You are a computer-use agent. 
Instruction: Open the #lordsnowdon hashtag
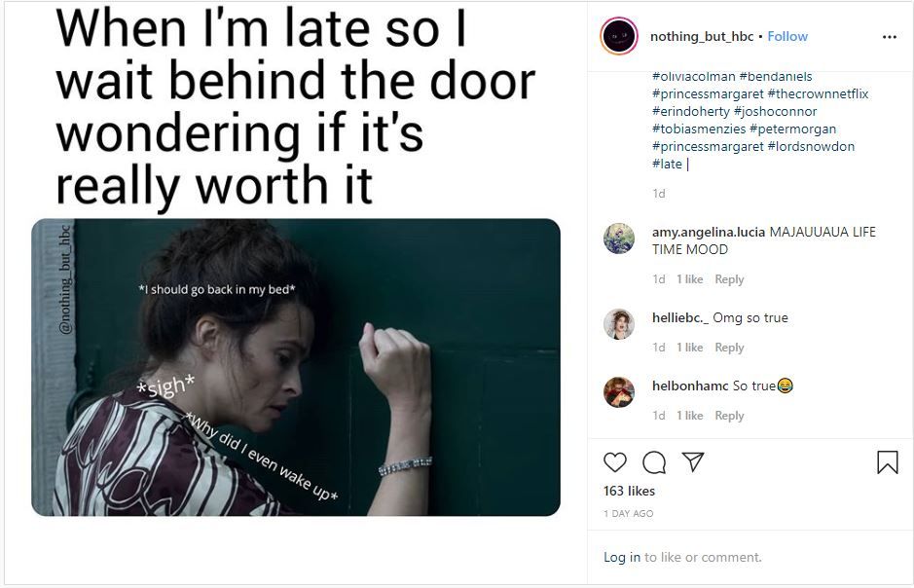811,146
